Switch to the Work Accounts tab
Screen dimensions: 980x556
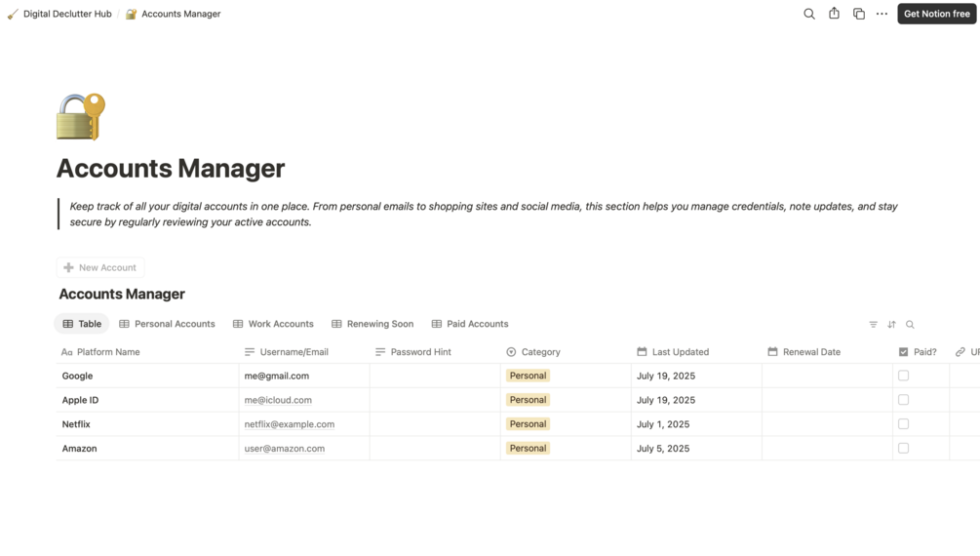[273, 324]
